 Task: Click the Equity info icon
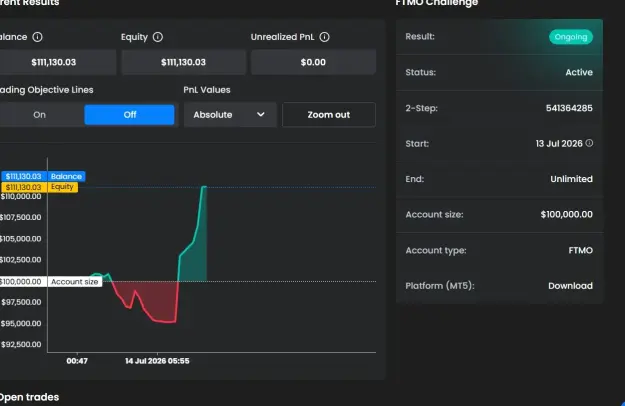[158, 37]
